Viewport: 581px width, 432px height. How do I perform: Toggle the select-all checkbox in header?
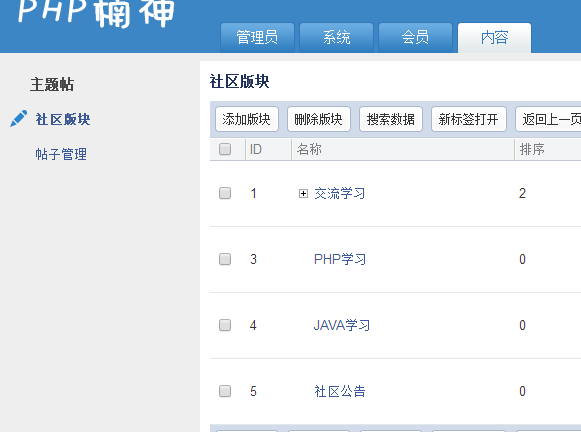225,149
